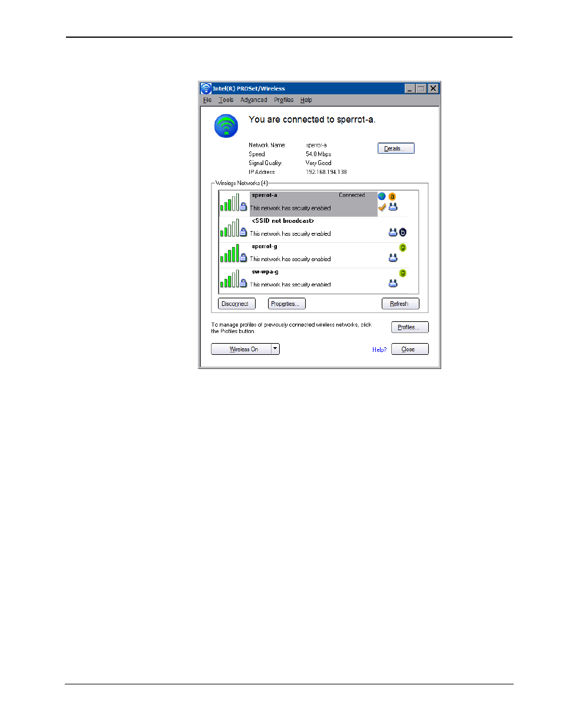Screen dimensions: 562x728
Task: Click the green 802.11g icon for sperrot-g
Action: coord(403,248)
